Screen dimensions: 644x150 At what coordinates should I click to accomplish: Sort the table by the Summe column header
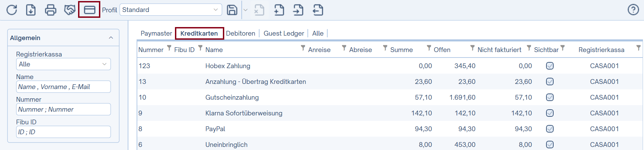(x=401, y=50)
